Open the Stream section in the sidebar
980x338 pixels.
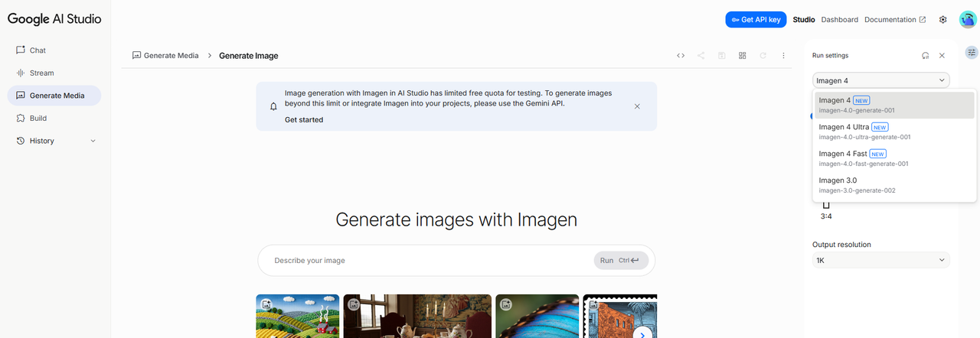pyautogui.click(x=54, y=73)
